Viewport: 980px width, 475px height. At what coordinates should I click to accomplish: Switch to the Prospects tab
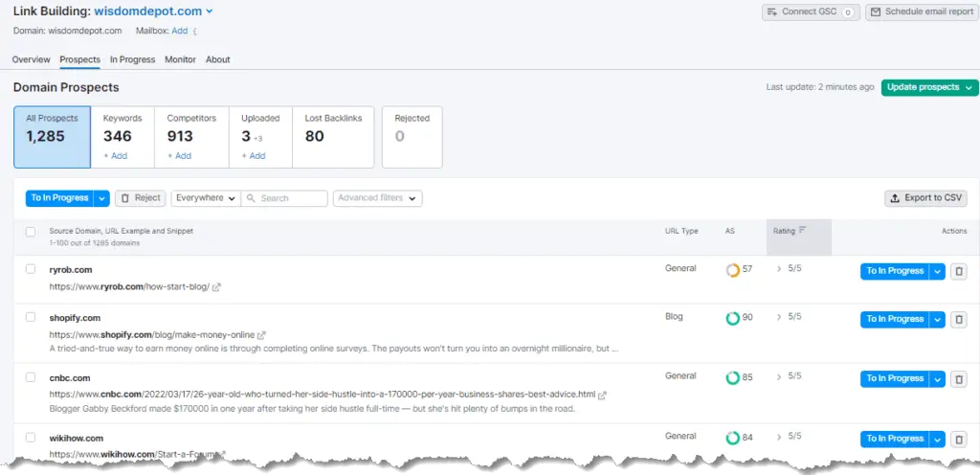[x=80, y=60]
